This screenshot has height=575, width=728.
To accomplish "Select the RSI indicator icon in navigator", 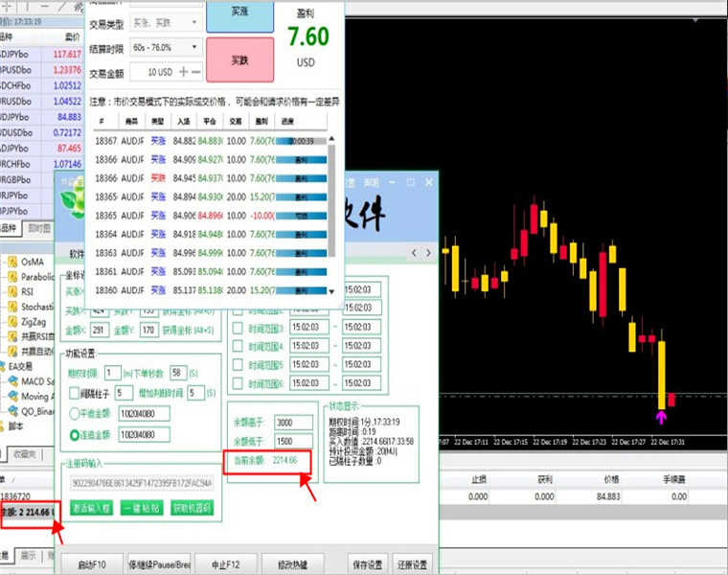I will tap(12, 291).
